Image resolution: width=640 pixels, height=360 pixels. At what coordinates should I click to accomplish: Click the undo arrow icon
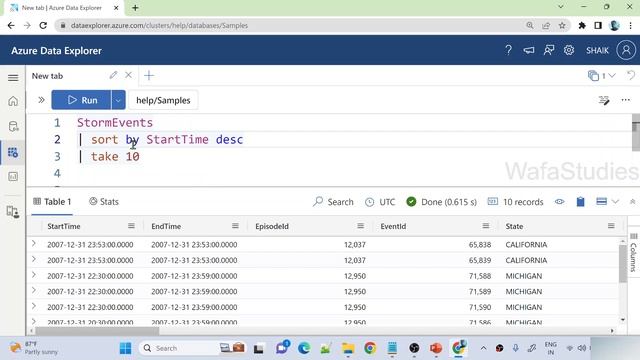pyautogui.click(x=631, y=75)
